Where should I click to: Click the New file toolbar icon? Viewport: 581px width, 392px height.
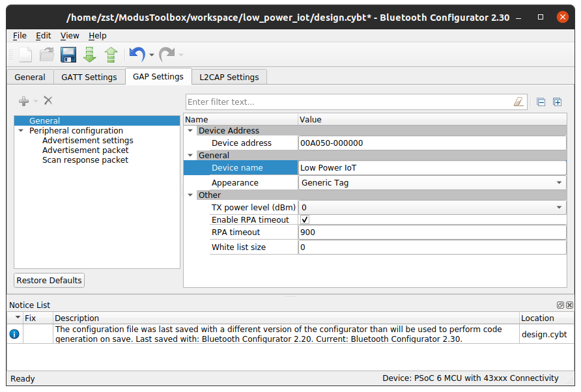coord(25,55)
